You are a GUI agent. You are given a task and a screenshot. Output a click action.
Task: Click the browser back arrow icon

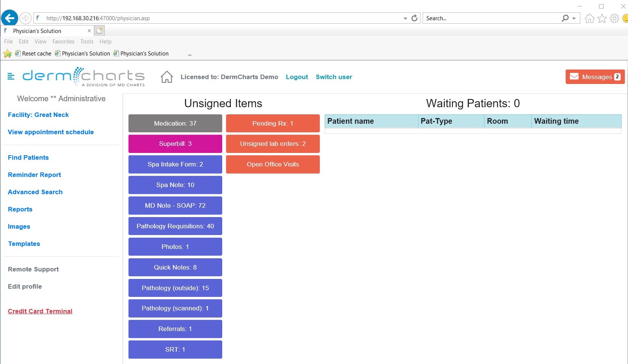coord(9,18)
